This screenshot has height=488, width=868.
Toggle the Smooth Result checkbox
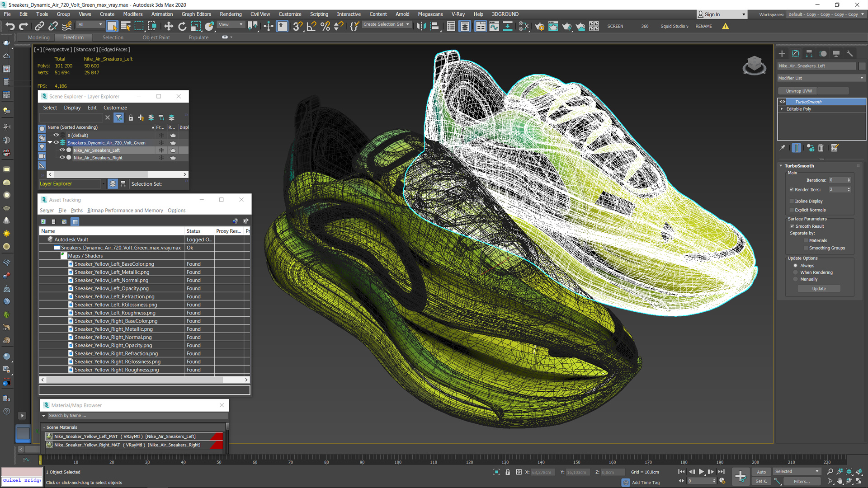[792, 226]
